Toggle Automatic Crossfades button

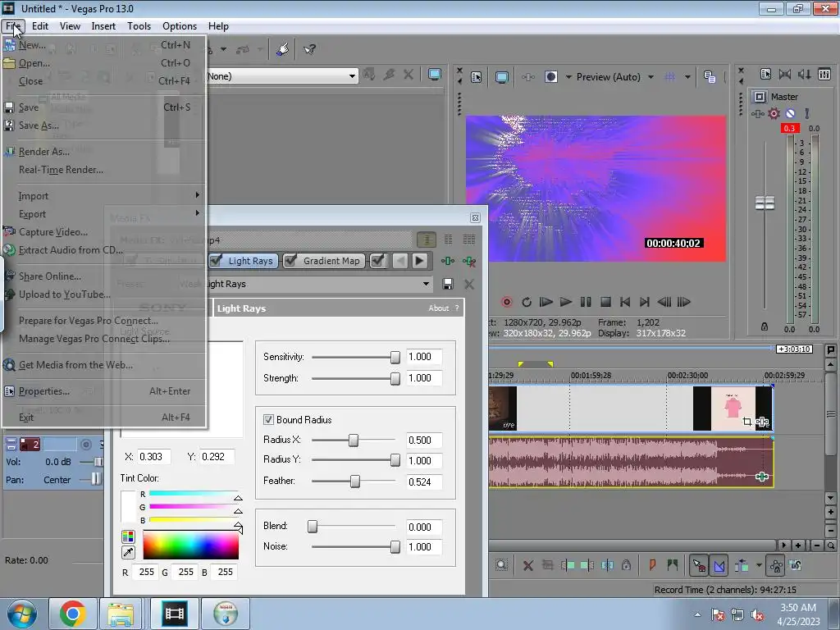coord(719,565)
